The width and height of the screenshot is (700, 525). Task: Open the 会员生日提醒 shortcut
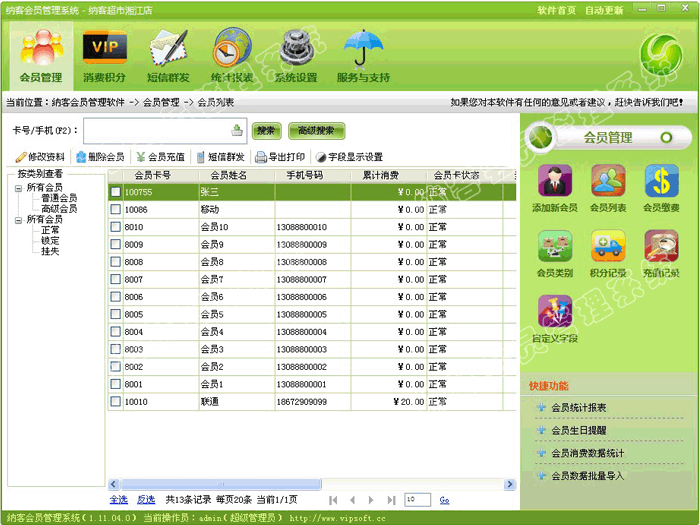(x=579, y=430)
